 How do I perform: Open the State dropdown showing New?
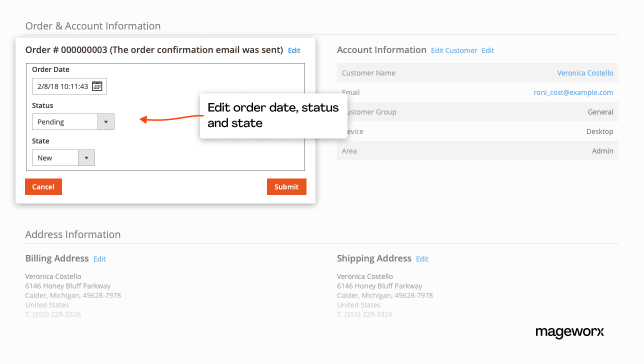click(63, 158)
